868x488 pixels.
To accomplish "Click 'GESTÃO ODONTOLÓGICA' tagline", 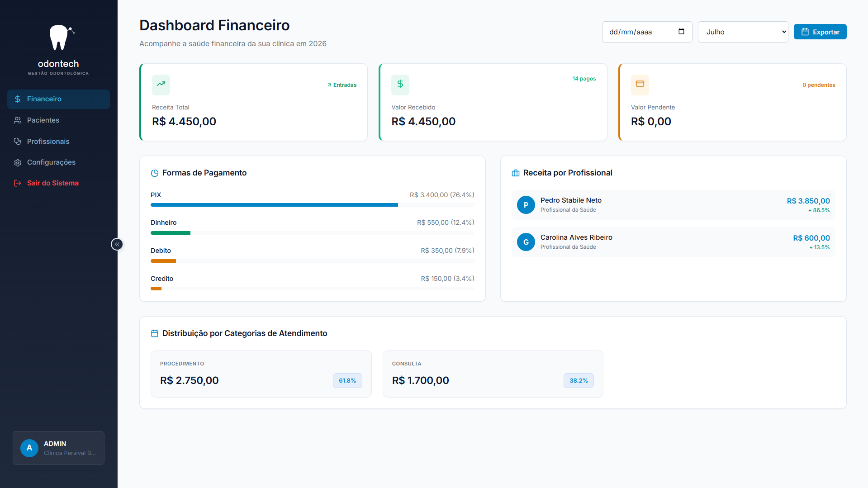I will coord(58,73).
